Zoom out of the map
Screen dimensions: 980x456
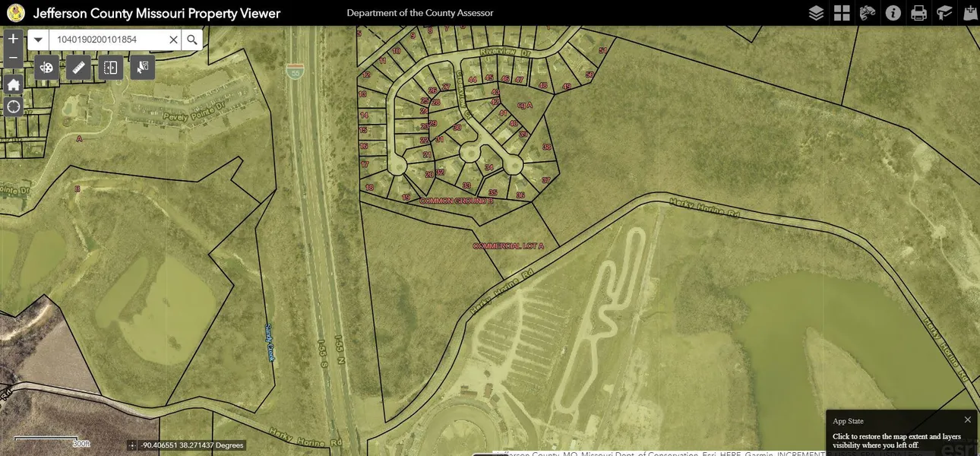click(13, 58)
